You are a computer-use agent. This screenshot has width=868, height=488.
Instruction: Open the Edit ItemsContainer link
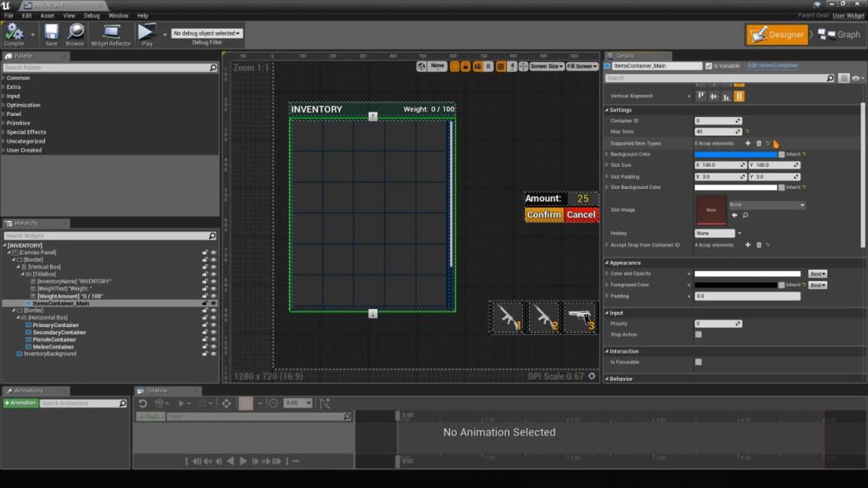pyautogui.click(x=772, y=65)
